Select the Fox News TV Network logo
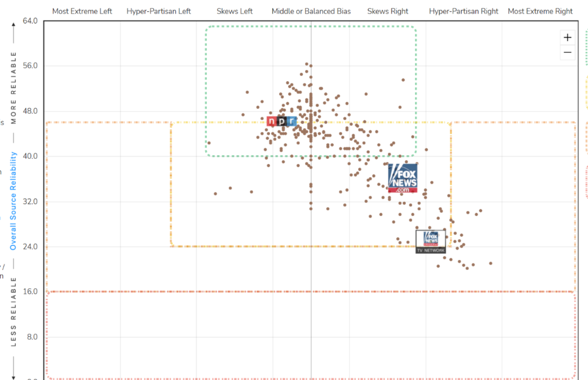Screen dimensions: 588x380 pos(431,242)
